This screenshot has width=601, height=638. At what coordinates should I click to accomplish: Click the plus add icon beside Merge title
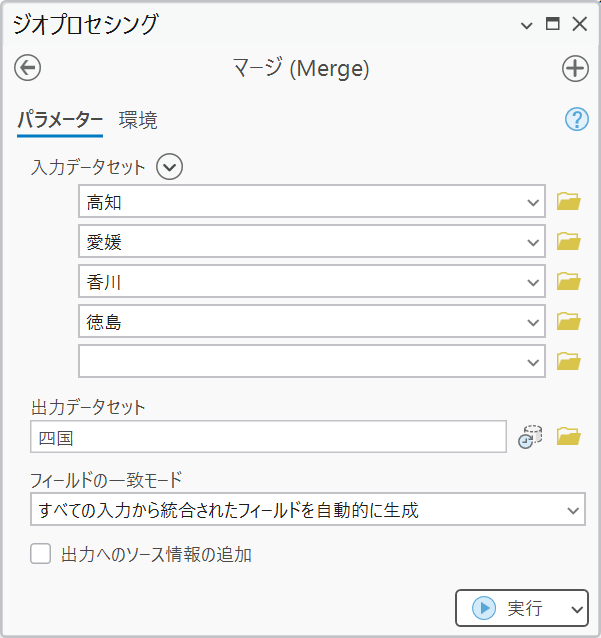[x=575, y=68]
